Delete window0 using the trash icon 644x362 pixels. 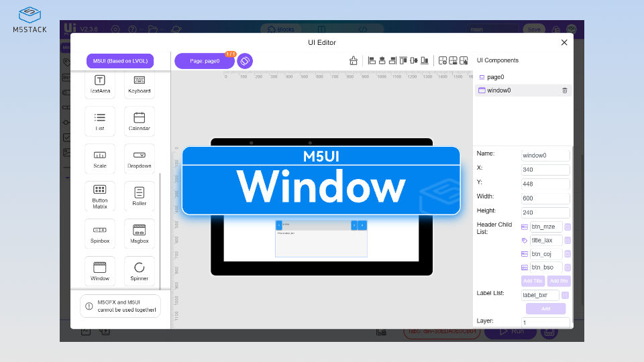point(564,90)
